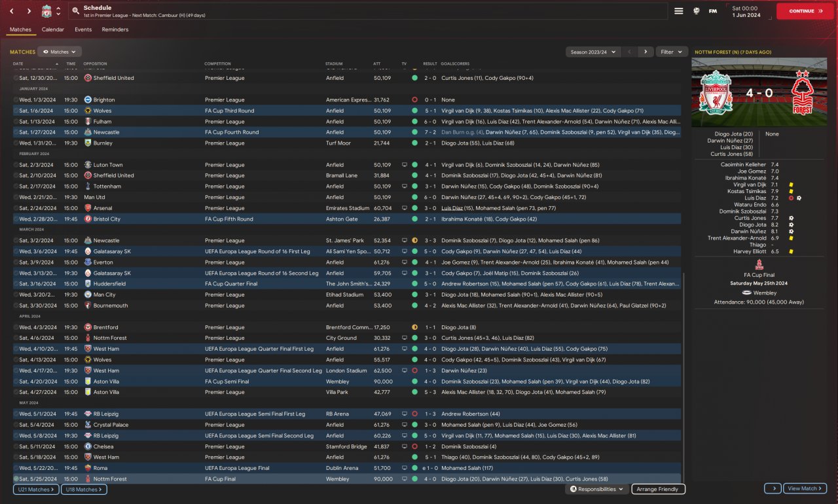Click the Continue button
838x504 pixels.
[805, 11]
